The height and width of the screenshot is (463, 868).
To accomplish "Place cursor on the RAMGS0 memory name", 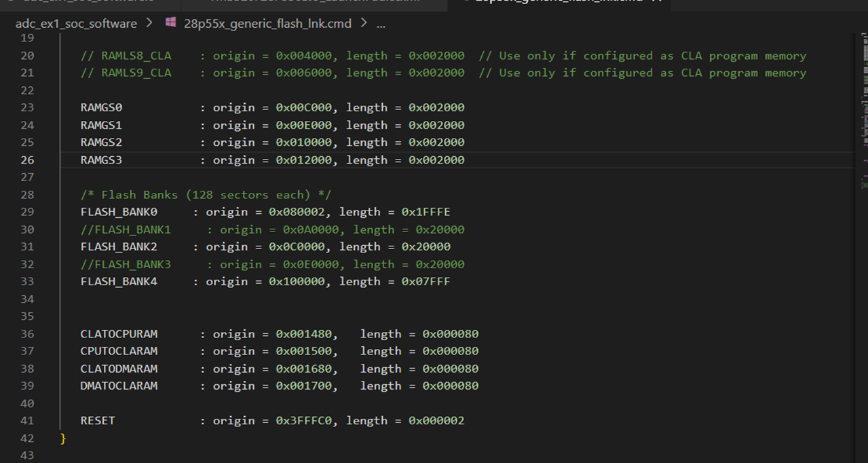I will [101, 108].
